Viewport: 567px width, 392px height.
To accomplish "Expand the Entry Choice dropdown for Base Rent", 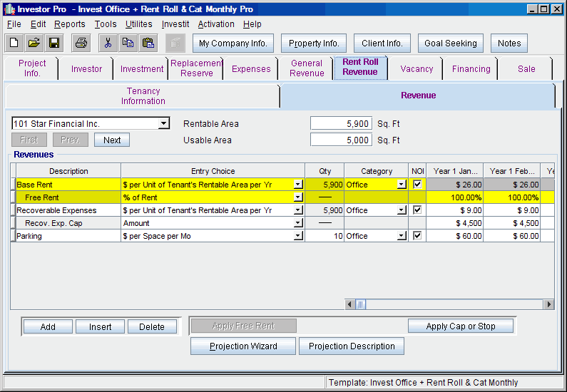I will point(298,185).
